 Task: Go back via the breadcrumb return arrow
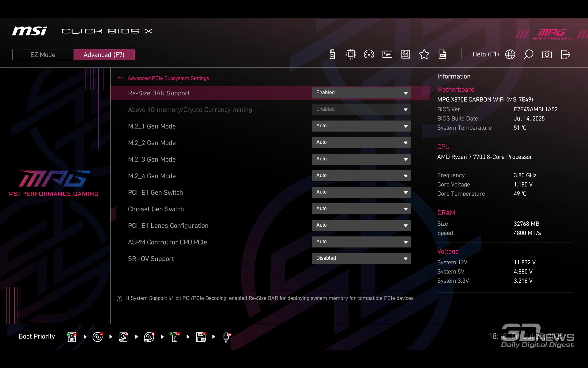(121, 79)
